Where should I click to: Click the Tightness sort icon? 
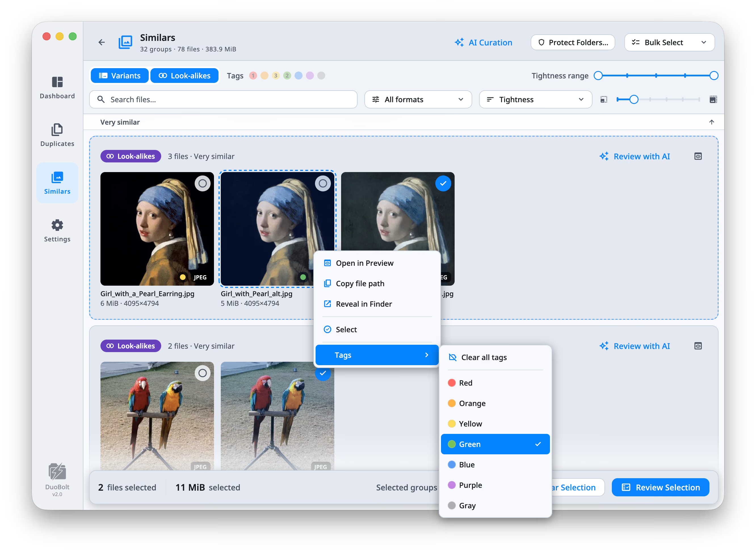[490, 100]
